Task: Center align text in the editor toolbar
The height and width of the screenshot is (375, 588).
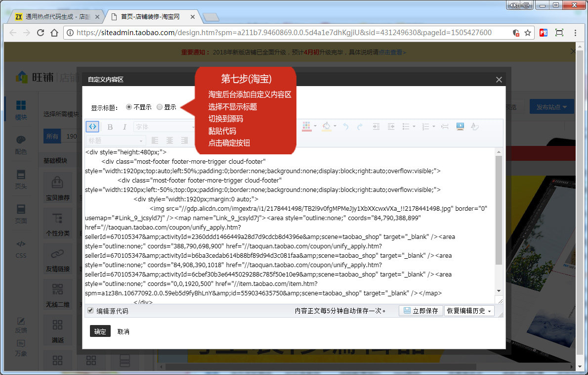Action: (x=169, y=141)
